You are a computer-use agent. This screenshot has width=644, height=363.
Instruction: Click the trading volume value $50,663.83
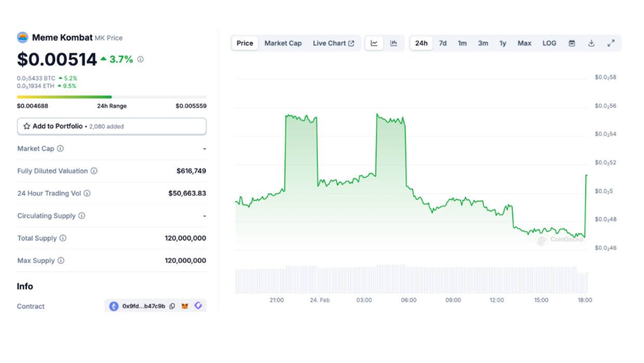pyautogui.click(x=187, y=193)
